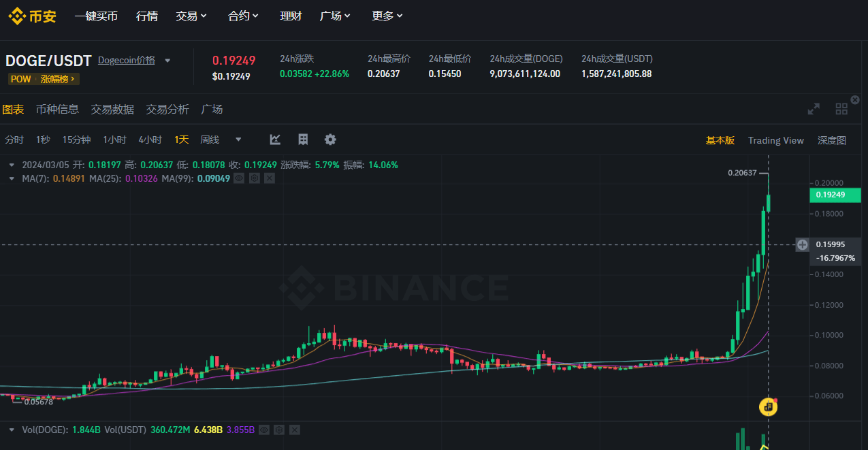Click the 24h涨跌 value +22.86%
Image resolution: width=868 pixels, height=450 pixels.
pos(333,74)
